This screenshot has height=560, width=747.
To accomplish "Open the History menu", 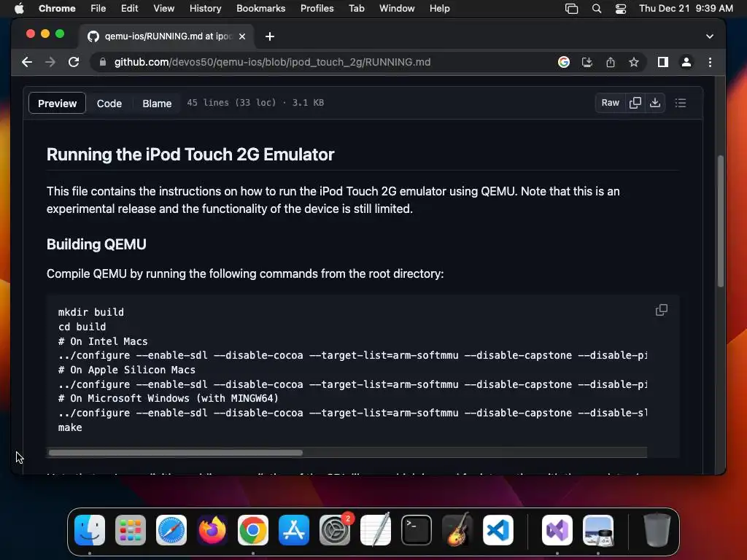I will 205,9.
